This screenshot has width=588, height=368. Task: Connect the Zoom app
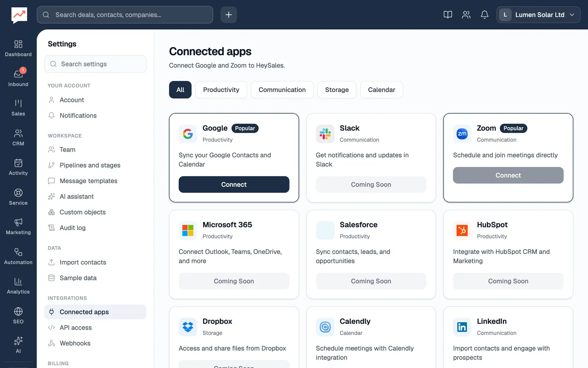[508, 175]
